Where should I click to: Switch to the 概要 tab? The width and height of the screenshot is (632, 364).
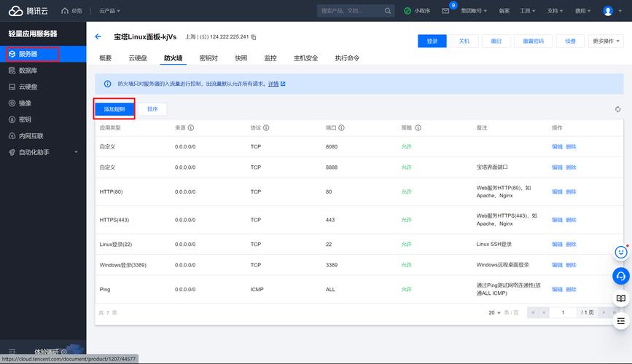point(105,58)
